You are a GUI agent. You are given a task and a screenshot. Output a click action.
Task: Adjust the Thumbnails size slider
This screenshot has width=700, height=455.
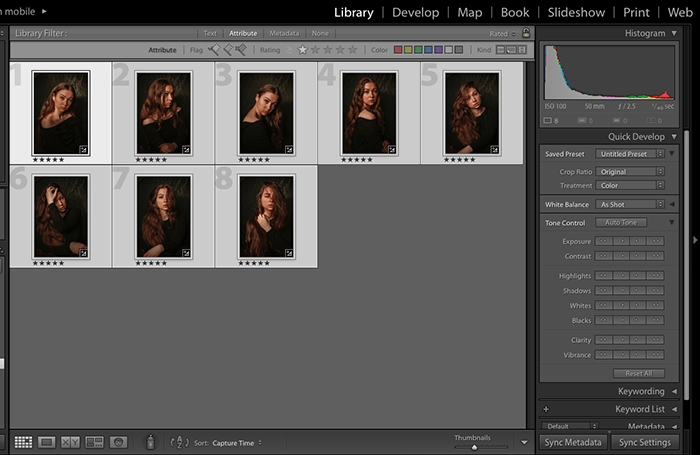(474, 447)
